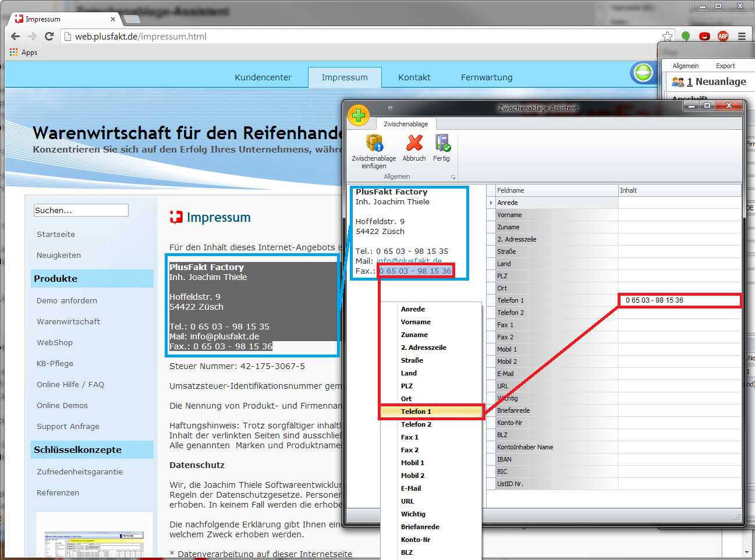The width and height of the screenshot is (755, 560).
Task: Choose E-Mail from the context menu
Action: click(410, 488)
